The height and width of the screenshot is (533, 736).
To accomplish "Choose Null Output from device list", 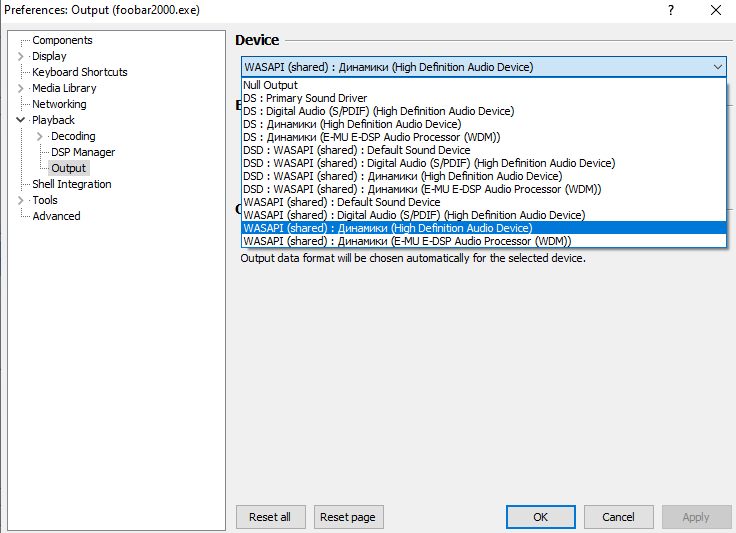I will [484, 85].
